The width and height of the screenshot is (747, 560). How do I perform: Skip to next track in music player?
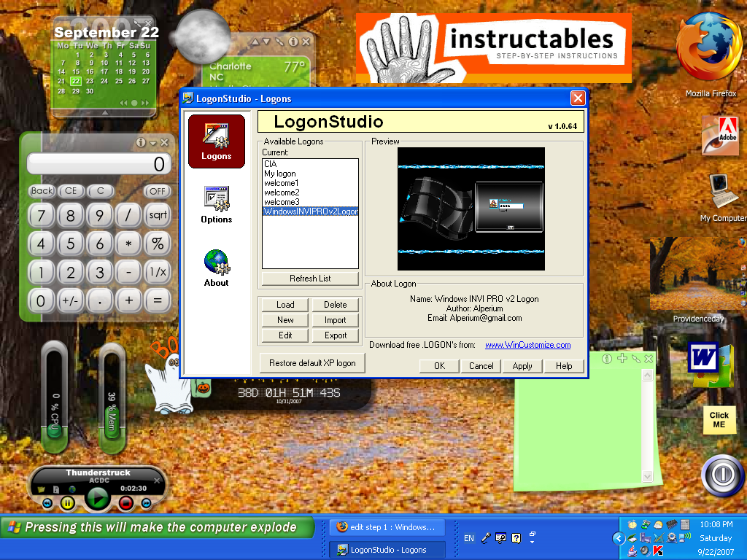coord(147,503)
